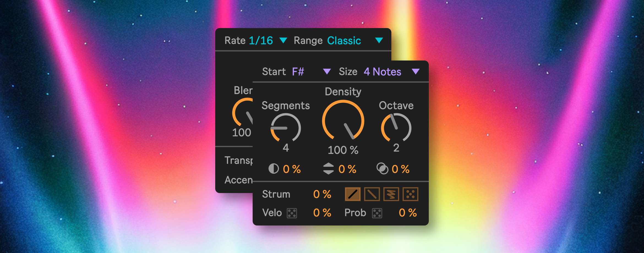The width and height of the screenshot is (644, 253).
Task: Click the overlapping circles icon under Octave
Action: coord(382,169)
